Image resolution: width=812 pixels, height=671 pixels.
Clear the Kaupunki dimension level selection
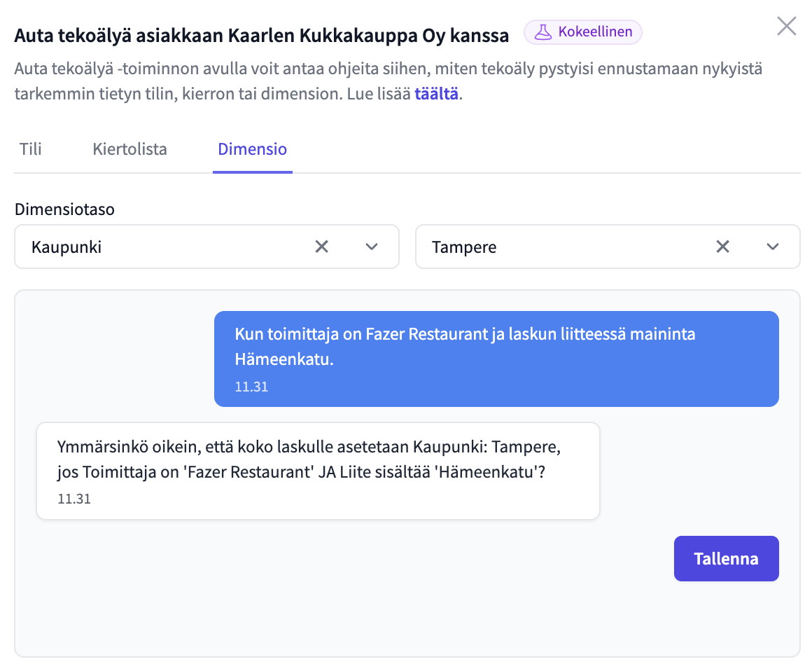pos(321,247)
